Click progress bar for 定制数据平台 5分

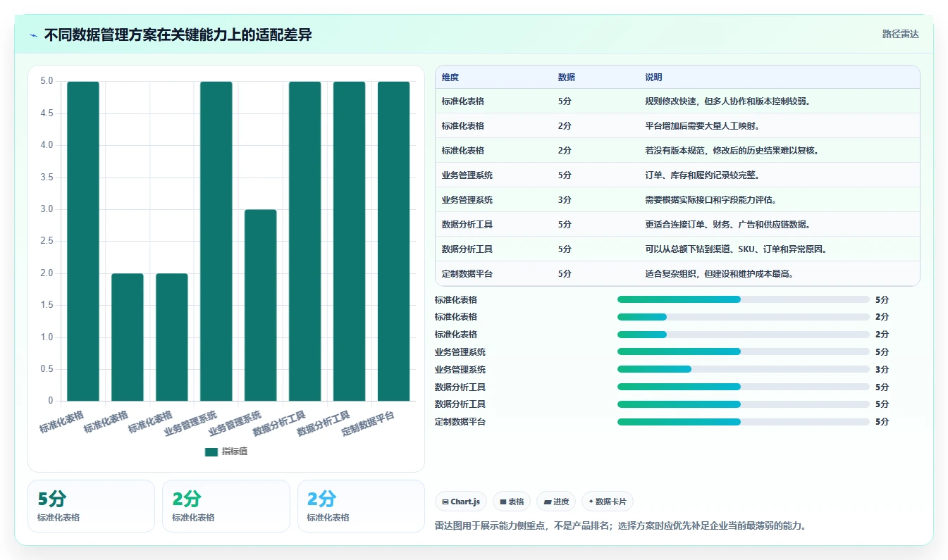(x=744, y=422)
